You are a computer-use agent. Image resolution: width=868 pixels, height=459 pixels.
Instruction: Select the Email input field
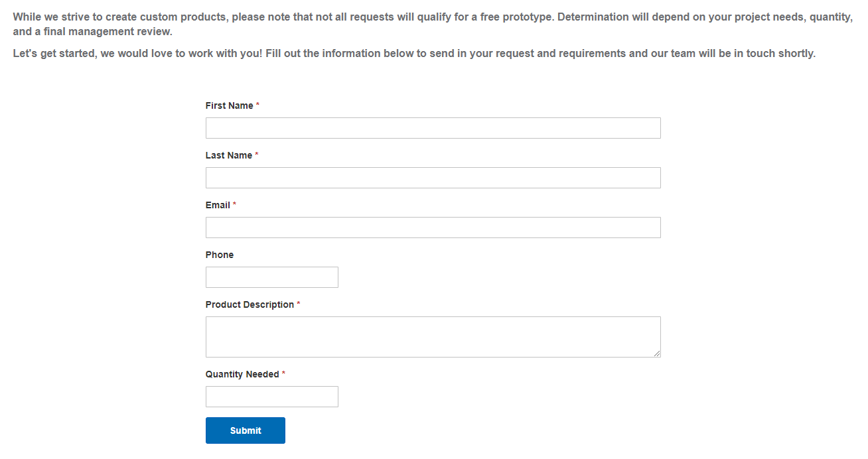coord(433,228)
